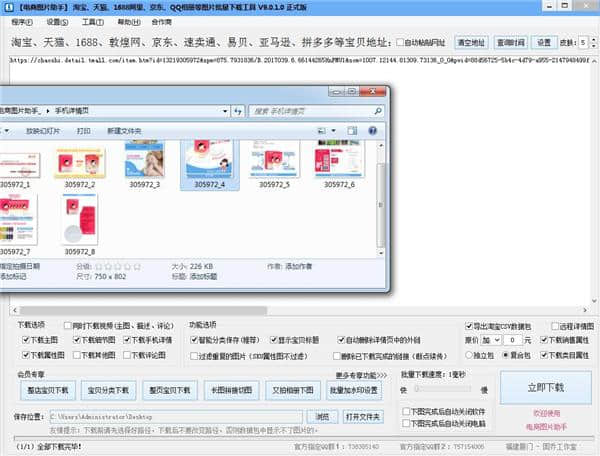Click the blue Explorer help icon
Viewport: 600px width, 456px height.
372,131
